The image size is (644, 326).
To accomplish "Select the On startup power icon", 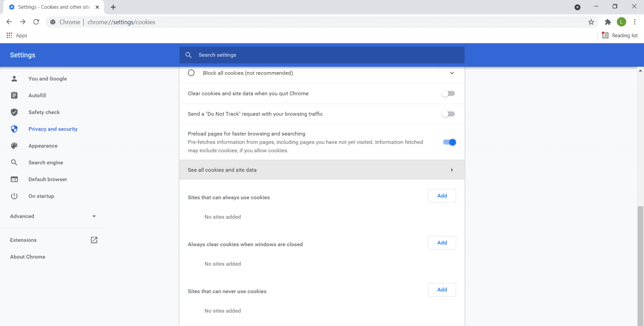I will click(14, 196).
